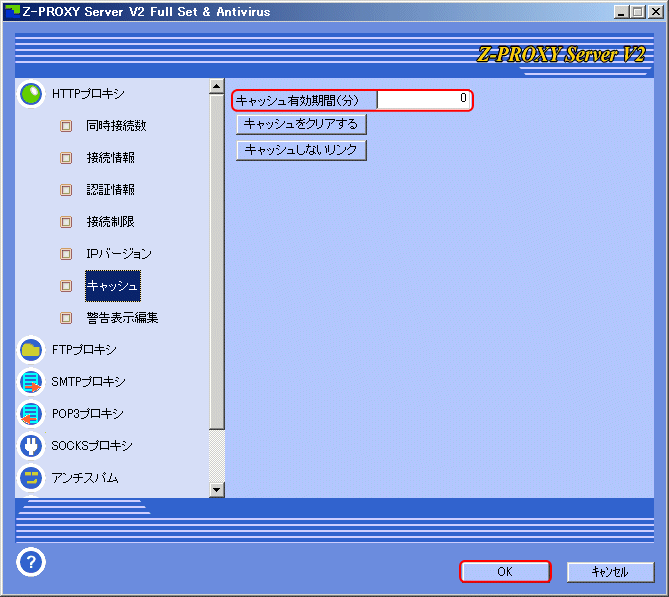Click the キャッシュをクリアする button

tap(301, 125)
